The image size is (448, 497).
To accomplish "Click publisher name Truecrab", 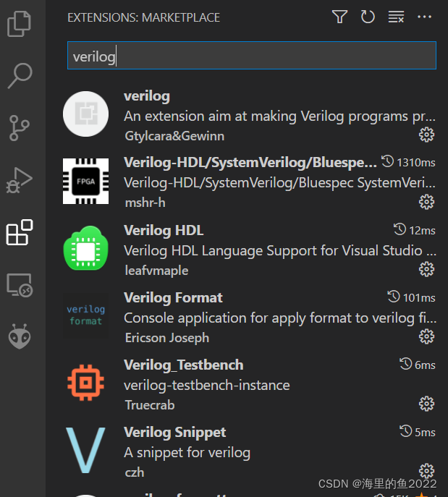I will point(150,405).
